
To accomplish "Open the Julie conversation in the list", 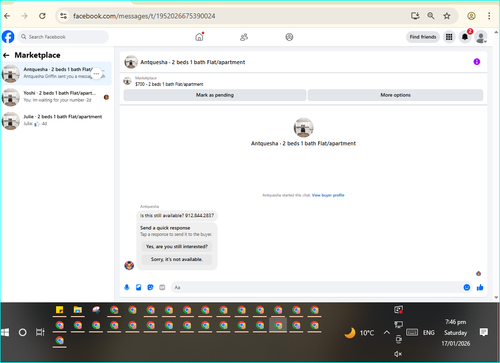I will coord(57,120).
